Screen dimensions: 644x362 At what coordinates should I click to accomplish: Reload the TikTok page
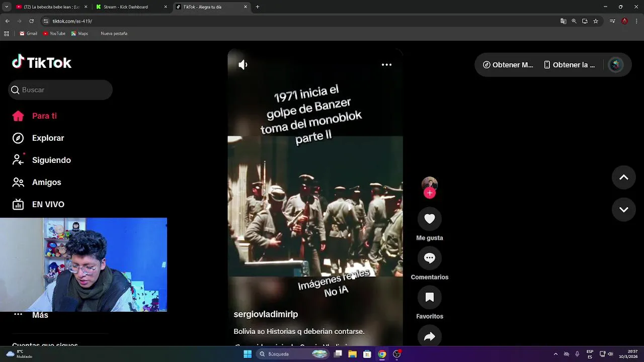coord(31,21)
